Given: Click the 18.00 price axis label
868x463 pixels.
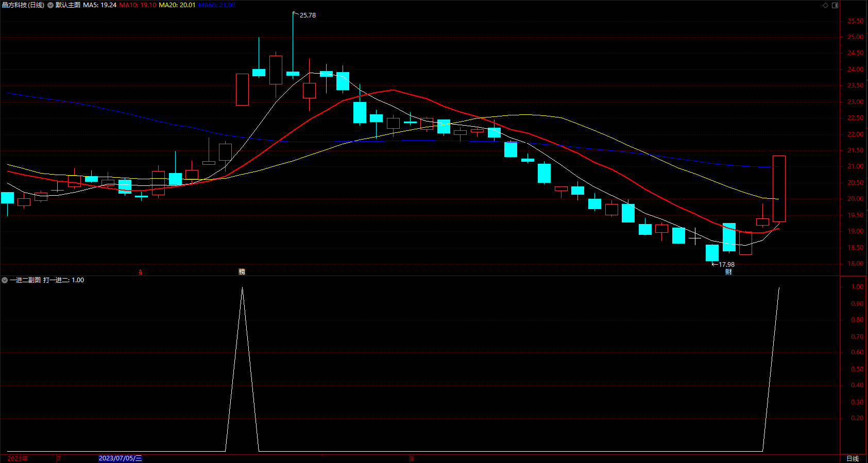Looking at the screenshot, I should click(855, 264).
